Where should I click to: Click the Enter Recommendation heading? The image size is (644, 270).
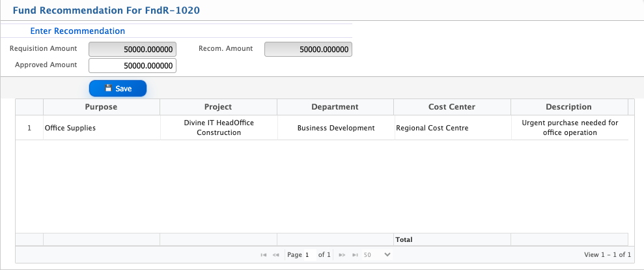coord(77,31)
